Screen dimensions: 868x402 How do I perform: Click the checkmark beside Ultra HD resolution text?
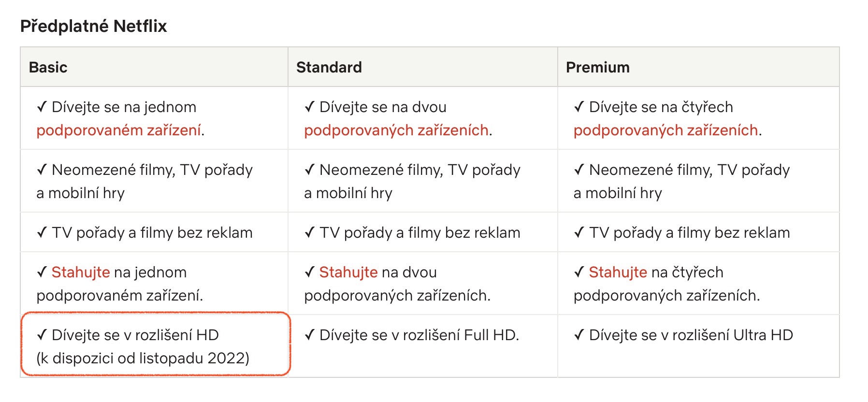pos(579,335)
